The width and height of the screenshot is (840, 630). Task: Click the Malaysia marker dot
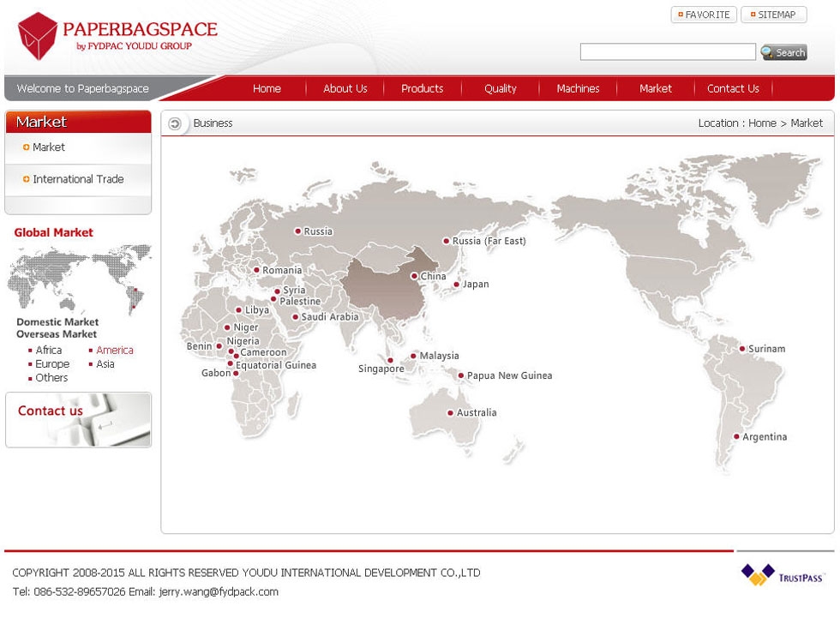[413, 356]
